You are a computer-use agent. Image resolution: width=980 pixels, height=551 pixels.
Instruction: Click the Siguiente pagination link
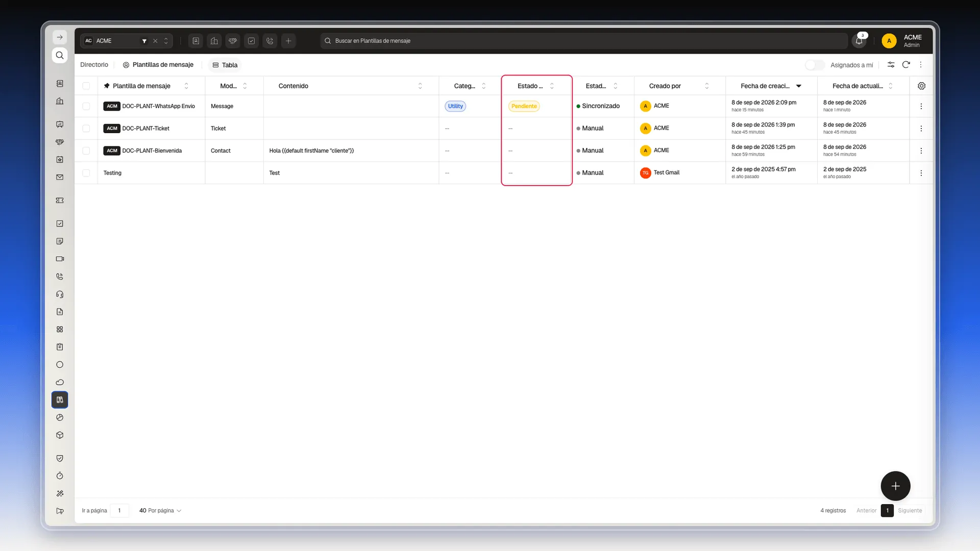tap(910, 511)
